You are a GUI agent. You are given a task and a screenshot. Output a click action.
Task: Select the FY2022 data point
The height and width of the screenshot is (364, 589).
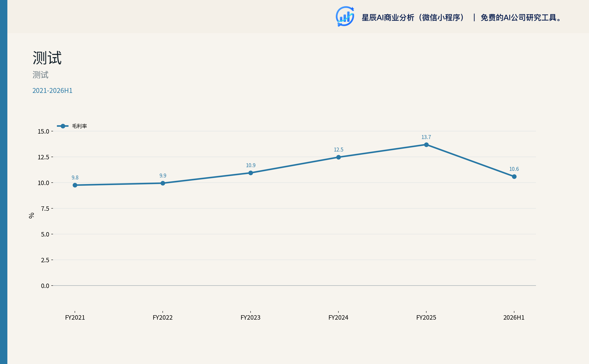pos(163,183)
